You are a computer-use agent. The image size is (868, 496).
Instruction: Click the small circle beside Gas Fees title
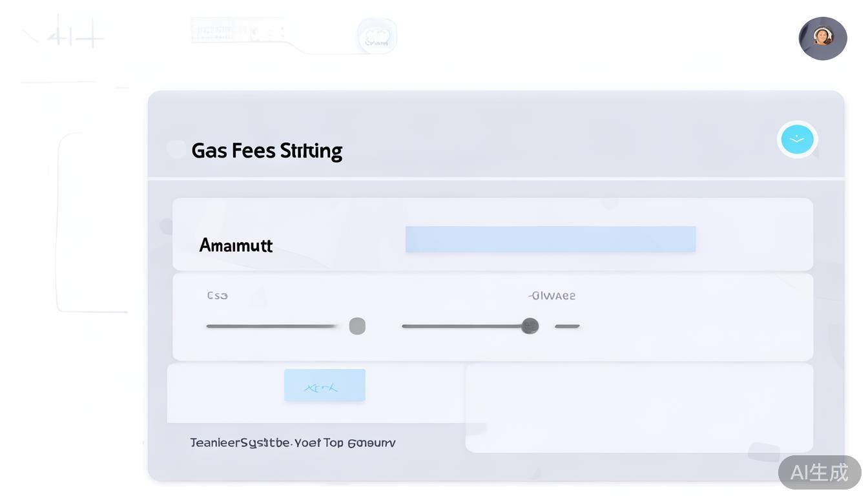(x=176, y=149)
